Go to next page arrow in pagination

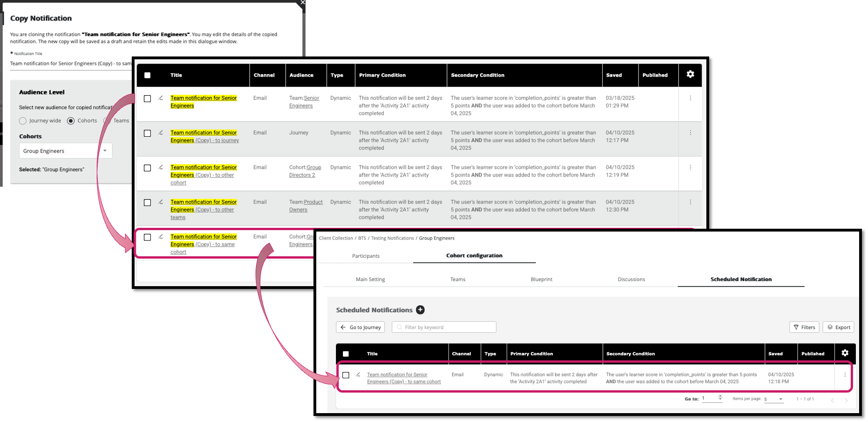(x=846, y=400)
